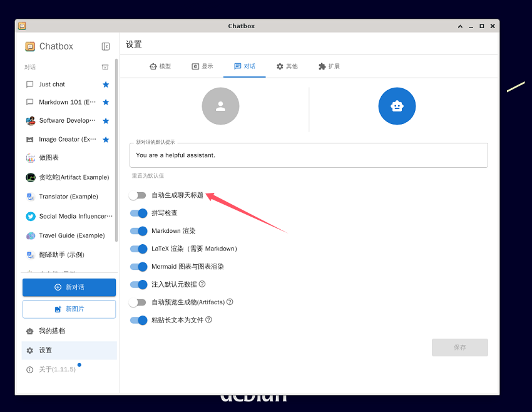
Task: Turn off 粘贴长文本为文件 toggle
Action: click(138, 320)
